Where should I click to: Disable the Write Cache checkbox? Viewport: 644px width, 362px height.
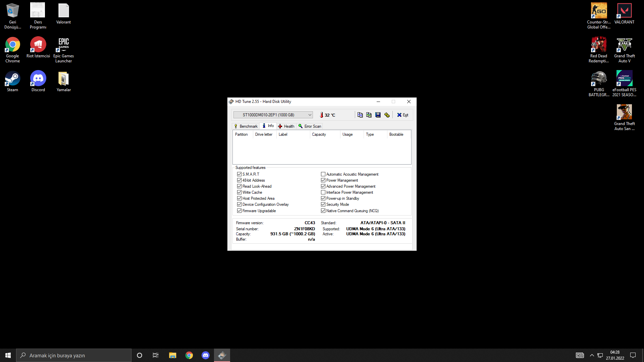coord(239,192)
